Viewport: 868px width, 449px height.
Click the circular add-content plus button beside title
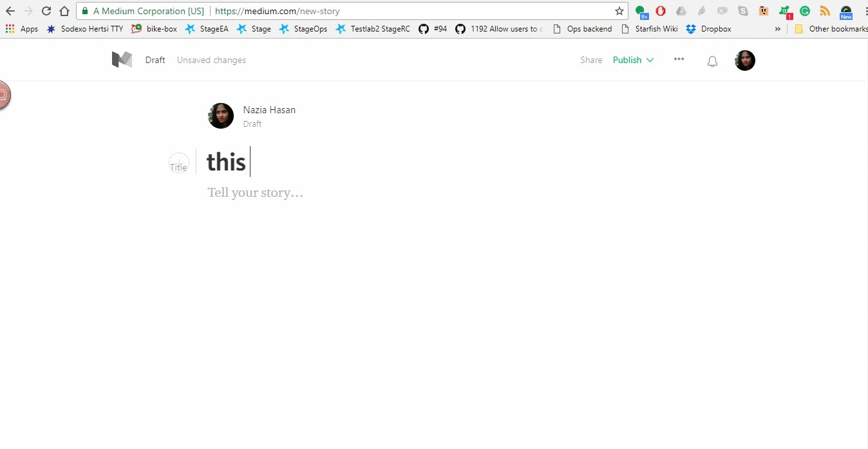point(179,163)
